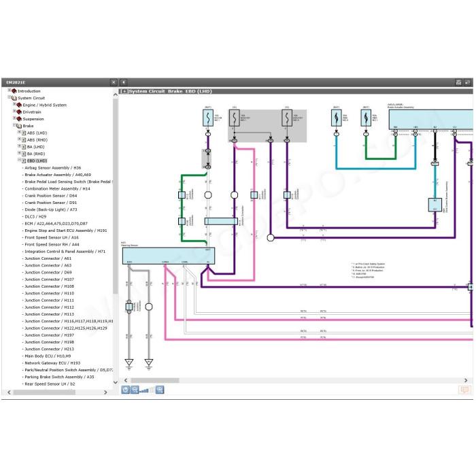Screen dimensions: 476x476
Task: Open Crank Position Sensor / D64
Action: (x=51, y=196)
